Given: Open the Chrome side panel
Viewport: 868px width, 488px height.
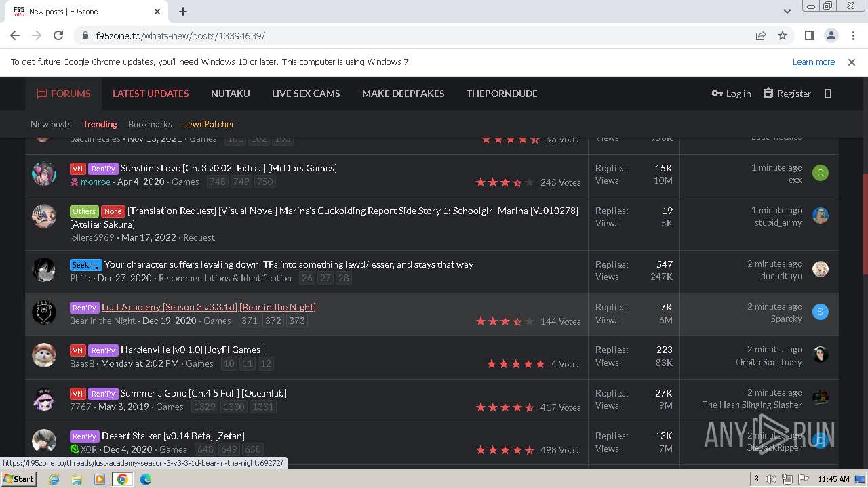Looking at the screenshot, I should pos(809,35).
